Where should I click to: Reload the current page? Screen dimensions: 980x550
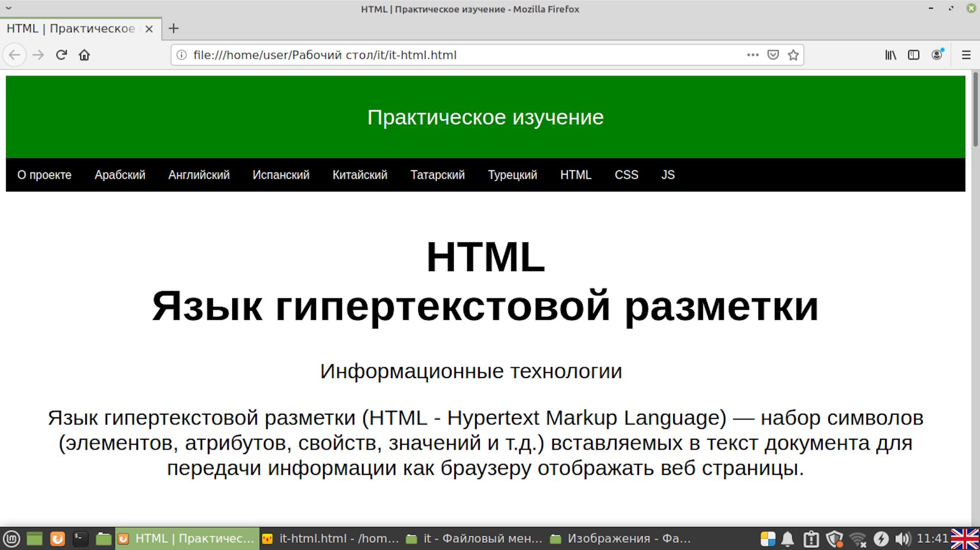[61, 55]
